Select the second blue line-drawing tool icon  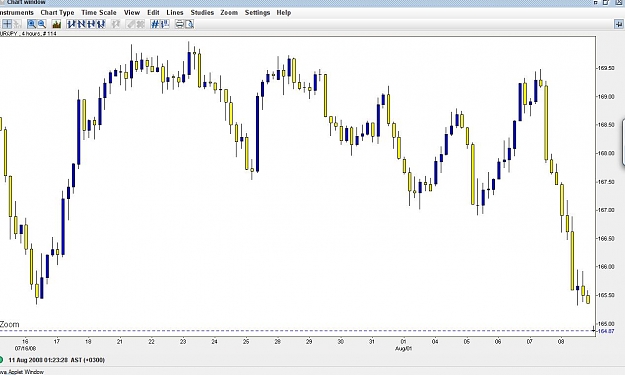(81, 24)
